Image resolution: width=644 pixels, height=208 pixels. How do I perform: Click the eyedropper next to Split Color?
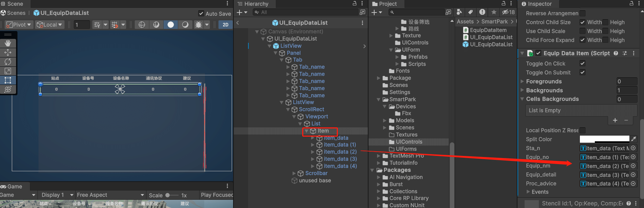pos(633,139)
